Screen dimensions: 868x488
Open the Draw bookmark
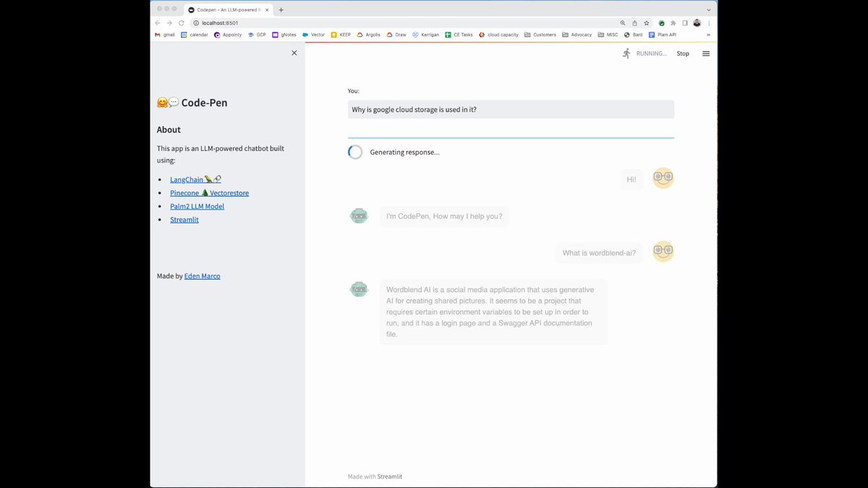click(x=396, y=35)
